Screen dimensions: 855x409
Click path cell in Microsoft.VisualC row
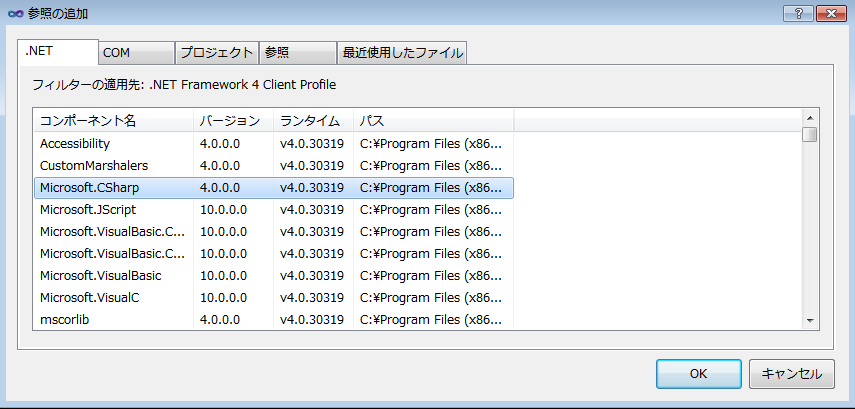pyautogui.click(x=430, y=298)
